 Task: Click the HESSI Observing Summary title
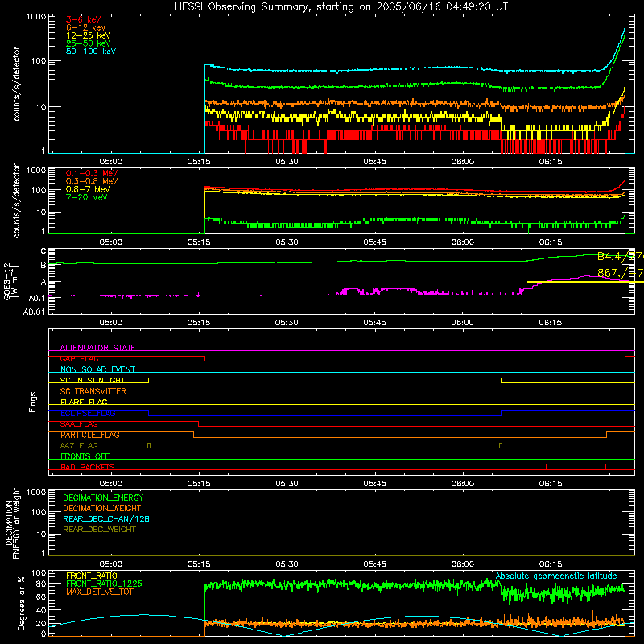tap(341, 6)
